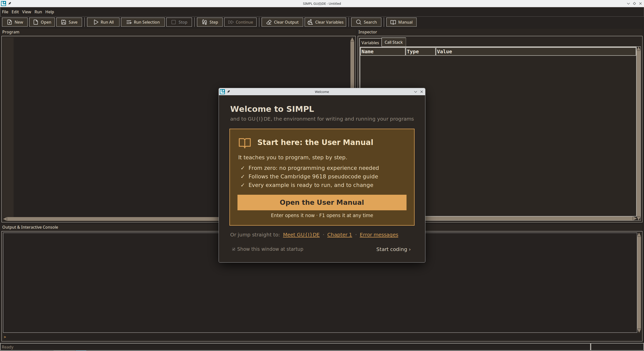The image size is (644, 351).
Task: Click the pin icon in the Welcome title bar
Action: tap(229, 92)
